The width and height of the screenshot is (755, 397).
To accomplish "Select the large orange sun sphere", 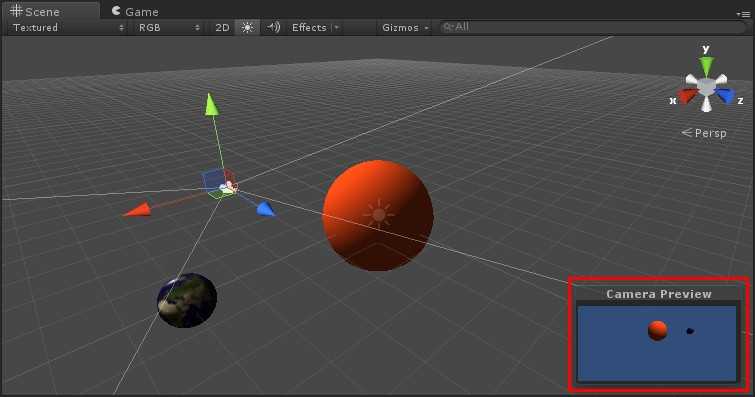I will [378, 215].
